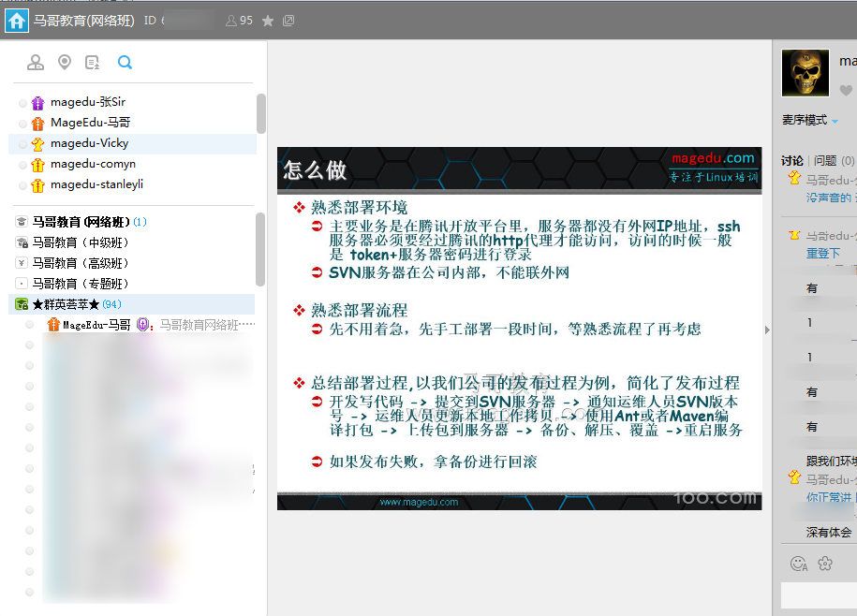Open the user list icon above channel members
Viewport: 857px width, 616px height.
(x=36, y=63)
